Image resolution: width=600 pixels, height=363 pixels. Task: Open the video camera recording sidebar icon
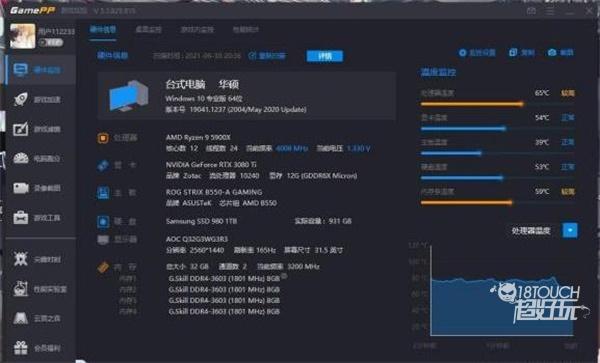[x=21, y=188]
